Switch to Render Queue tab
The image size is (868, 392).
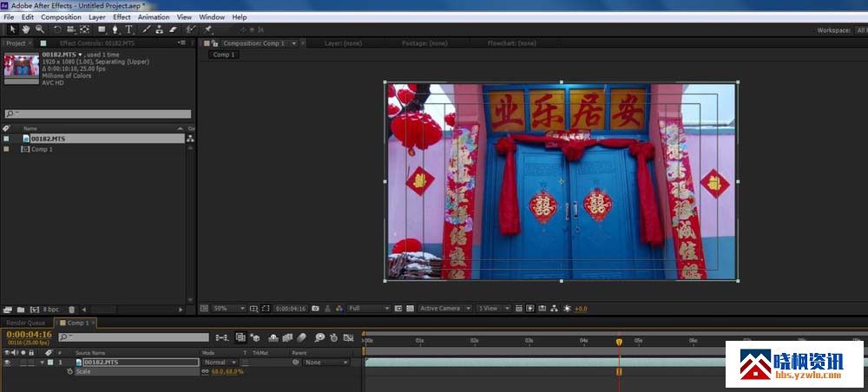[x=25, y=323]
